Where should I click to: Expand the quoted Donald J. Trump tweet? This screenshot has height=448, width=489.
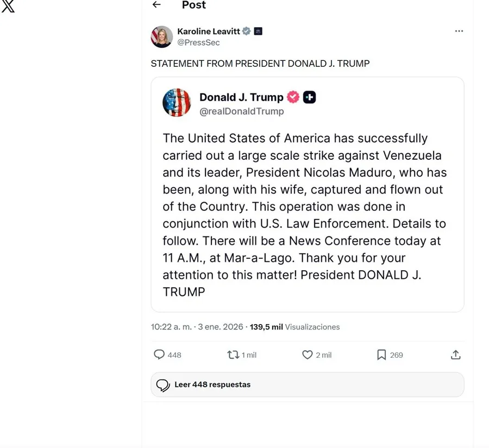click(308, 193)
